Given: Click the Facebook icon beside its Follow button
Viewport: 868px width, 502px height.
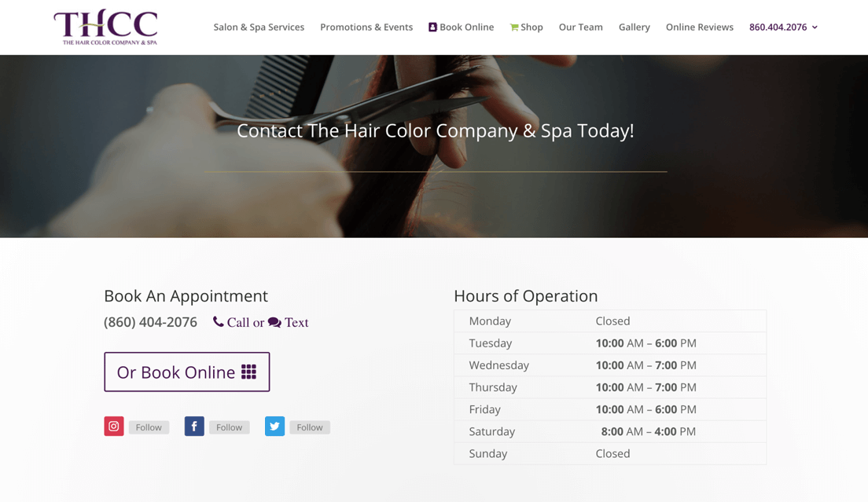Looking at the screenshot, I should click(x=194, y=427).
